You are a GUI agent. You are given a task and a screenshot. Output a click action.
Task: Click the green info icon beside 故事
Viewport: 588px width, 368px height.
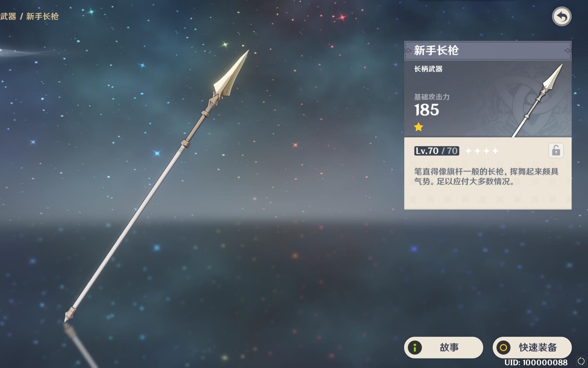pyautogui.click(x=415, y=348)
